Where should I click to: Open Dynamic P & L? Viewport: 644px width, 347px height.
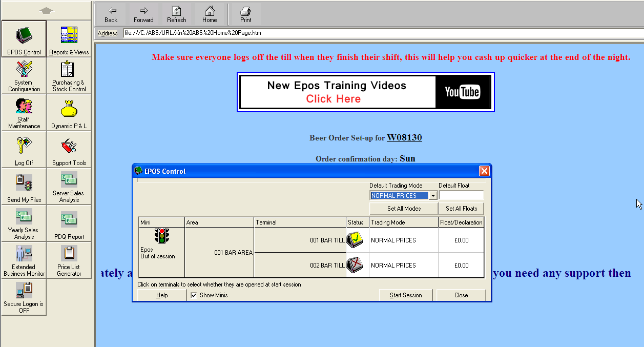point(69,112)
